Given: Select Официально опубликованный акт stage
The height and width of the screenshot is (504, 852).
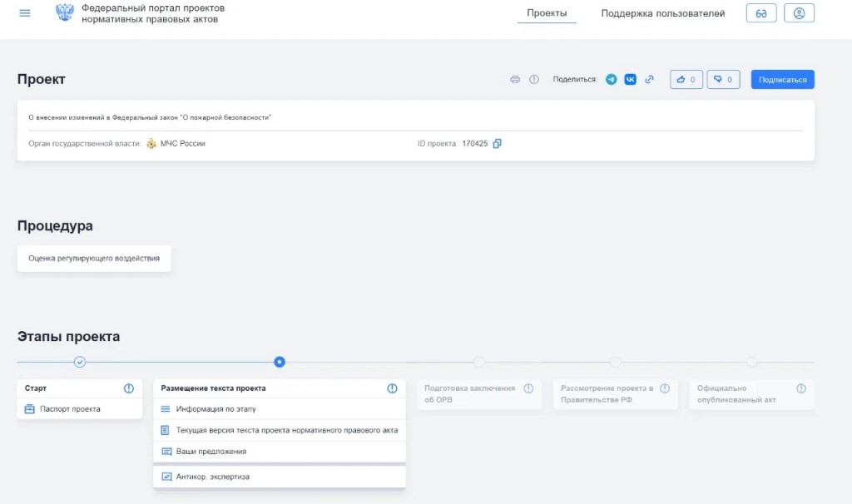Looking at the screenshot, I should point(752,393).
